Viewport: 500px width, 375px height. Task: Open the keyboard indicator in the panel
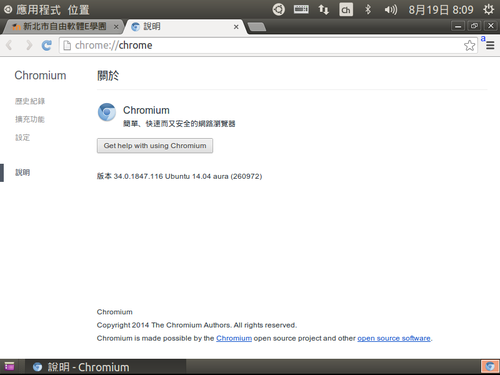[x=301, y=9]
